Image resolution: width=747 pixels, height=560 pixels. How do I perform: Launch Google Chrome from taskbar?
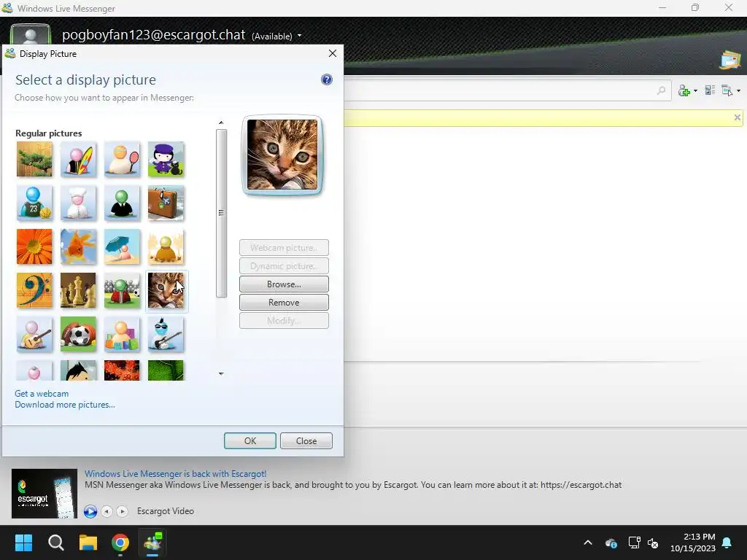click(120, 542)
